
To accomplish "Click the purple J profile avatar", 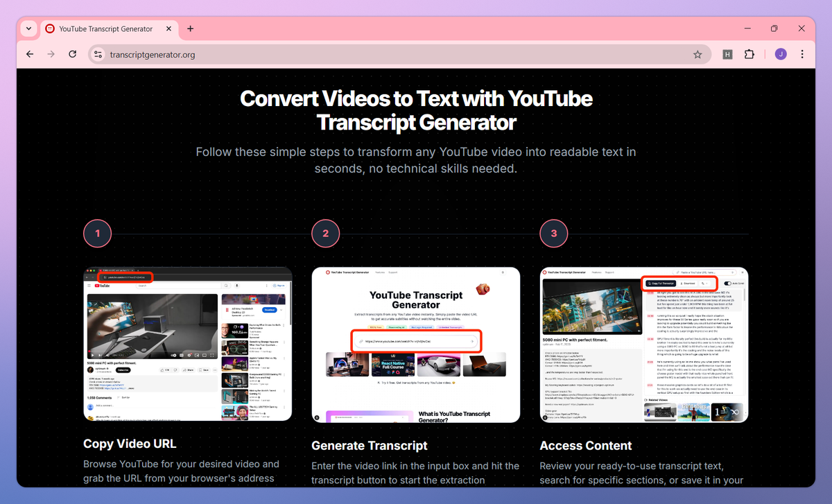I will point(780,53).
